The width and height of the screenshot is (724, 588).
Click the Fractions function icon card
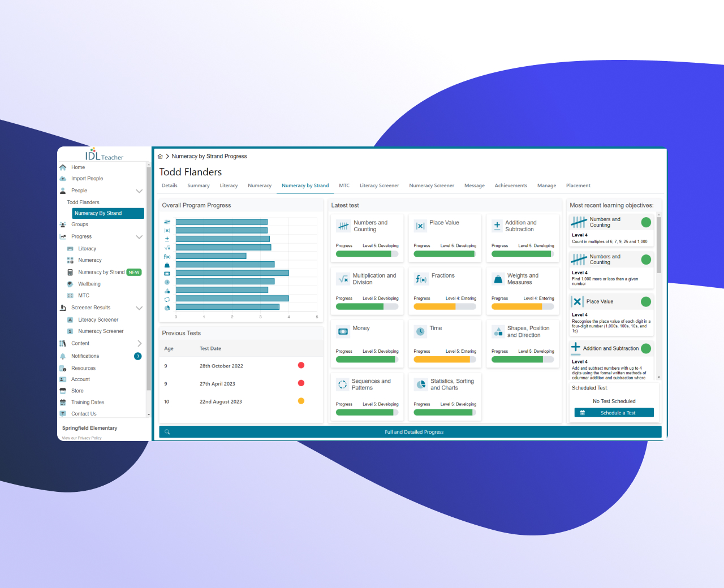click(x=421, y=279)
